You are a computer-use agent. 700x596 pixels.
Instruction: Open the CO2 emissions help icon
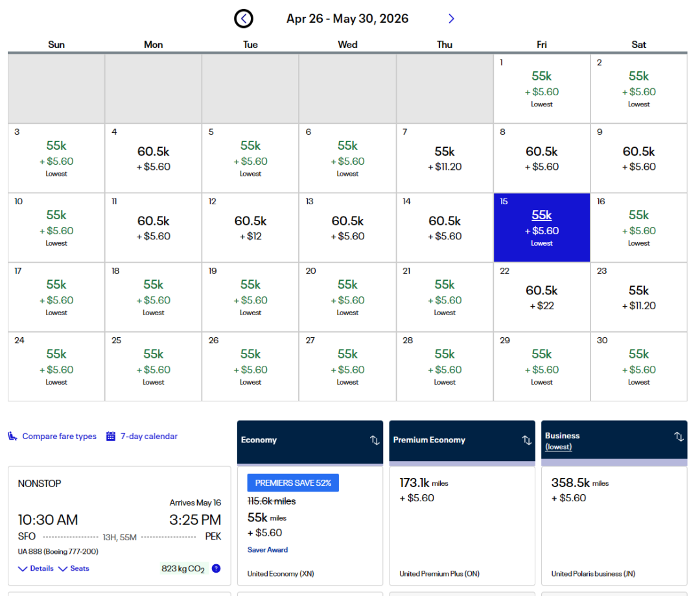pos(216,569)
